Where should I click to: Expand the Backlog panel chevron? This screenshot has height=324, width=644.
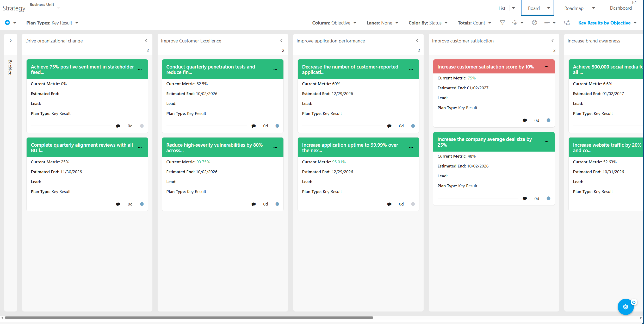tap(10, 41)
